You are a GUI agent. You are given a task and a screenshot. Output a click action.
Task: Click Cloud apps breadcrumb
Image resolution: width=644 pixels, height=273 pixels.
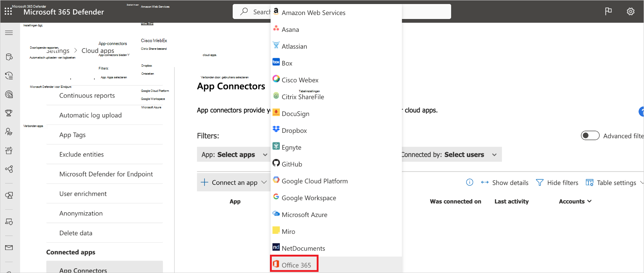click(x=98, y=51)
